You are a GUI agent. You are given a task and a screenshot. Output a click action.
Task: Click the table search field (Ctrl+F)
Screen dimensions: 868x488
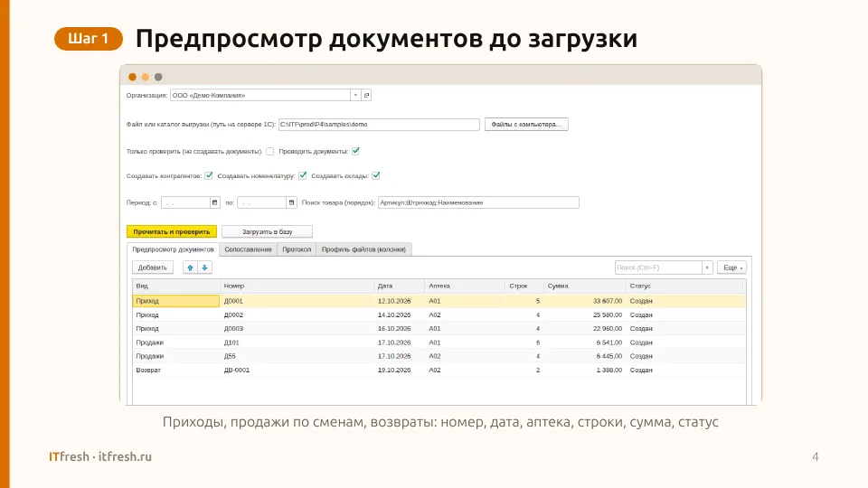[x=658, y=267]
